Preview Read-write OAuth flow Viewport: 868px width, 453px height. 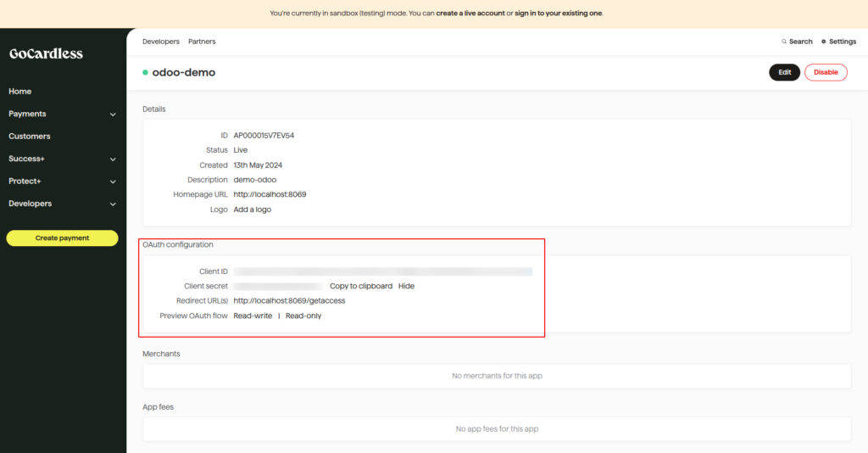coord(253,316)
